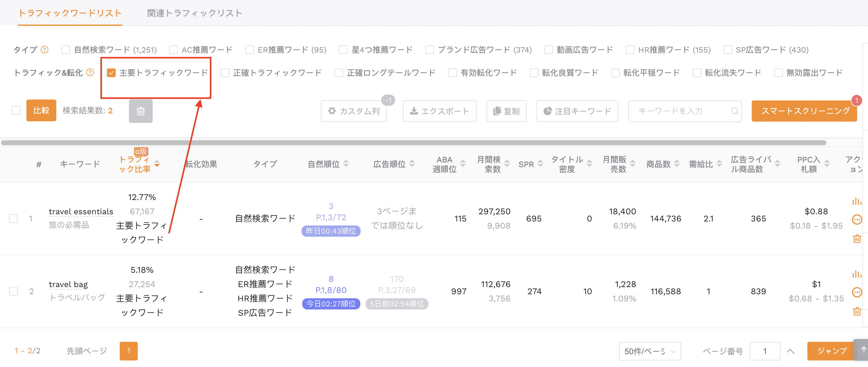This screenshot has height=367, width=868.
Task: Click the gray trash delete button beside results count
Action: point(141,111)
